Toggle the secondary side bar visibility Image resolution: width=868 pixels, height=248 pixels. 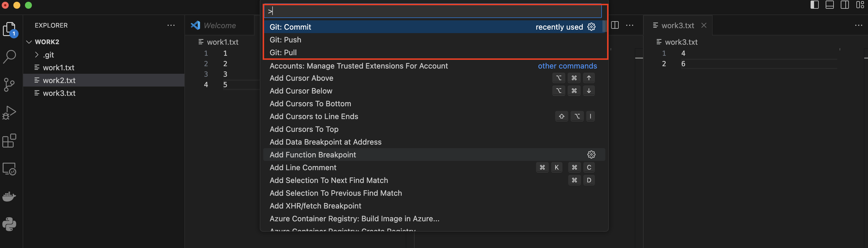tap(845, 5)
